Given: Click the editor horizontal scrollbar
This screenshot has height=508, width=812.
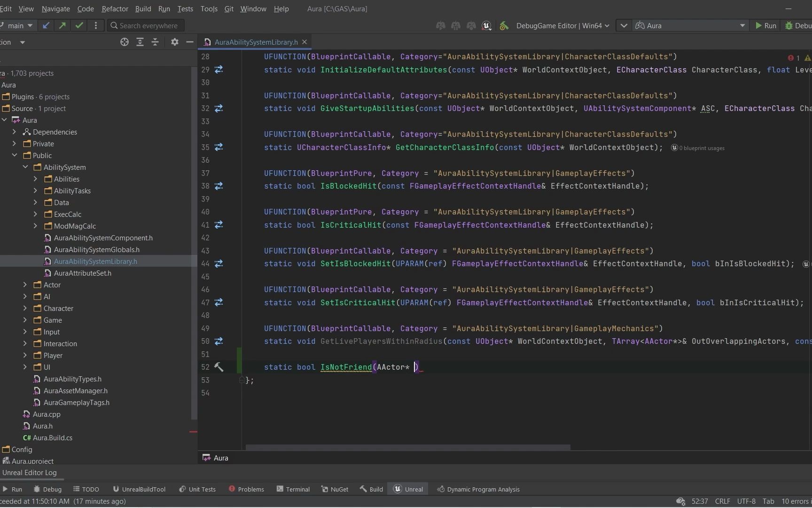Looking at the screenshot, I should point(408,447).
